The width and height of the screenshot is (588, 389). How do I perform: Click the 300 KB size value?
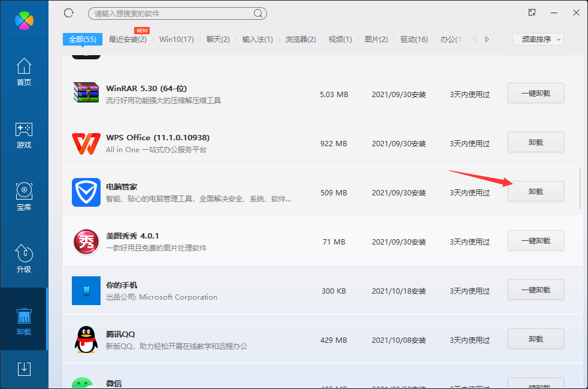pos(334,291)
